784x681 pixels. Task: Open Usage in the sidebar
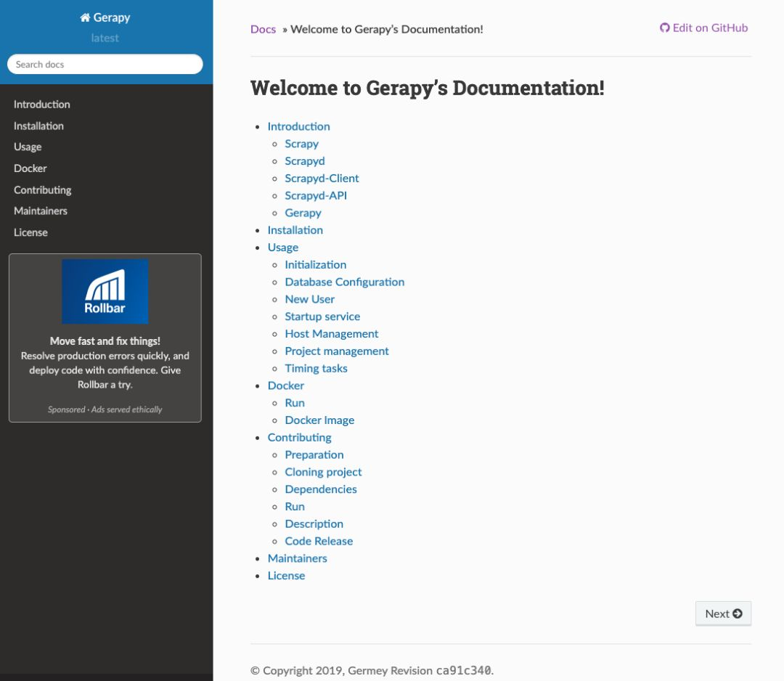28,147
